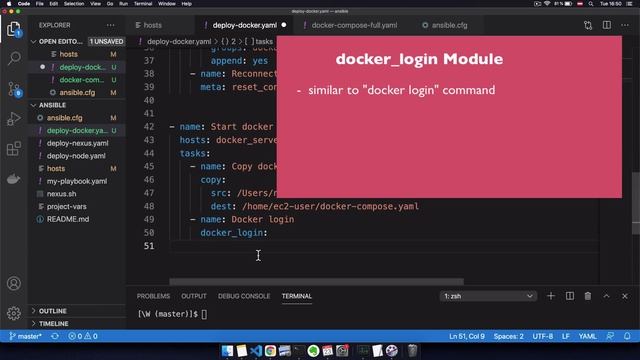Place cursor on docker_login line 50
The image size is (640, 360).
pyautogui.click(x=234, y=233)
